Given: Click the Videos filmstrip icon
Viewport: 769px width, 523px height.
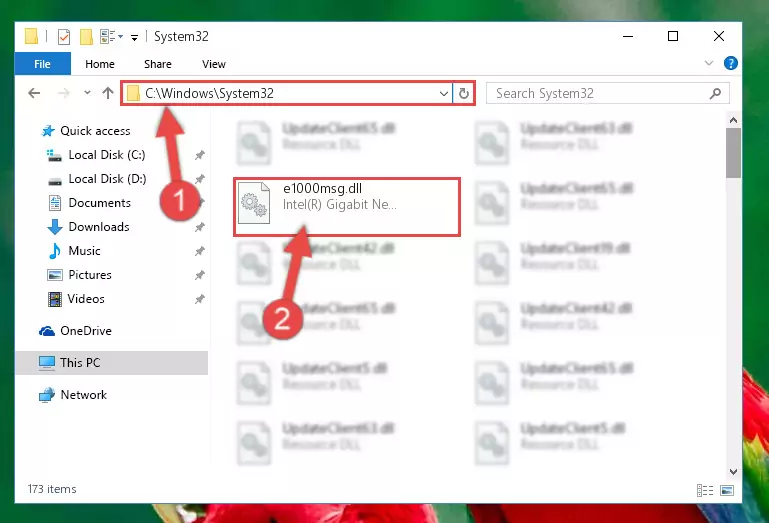Looking at the screenshot, I should point(54,299).
